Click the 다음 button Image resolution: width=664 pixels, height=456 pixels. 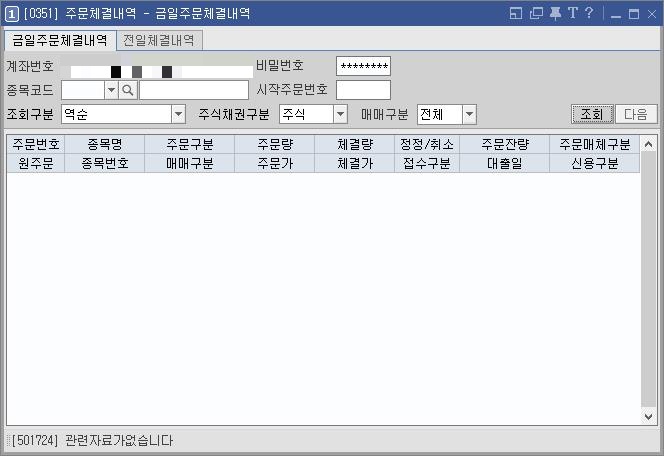click(636, 114)
